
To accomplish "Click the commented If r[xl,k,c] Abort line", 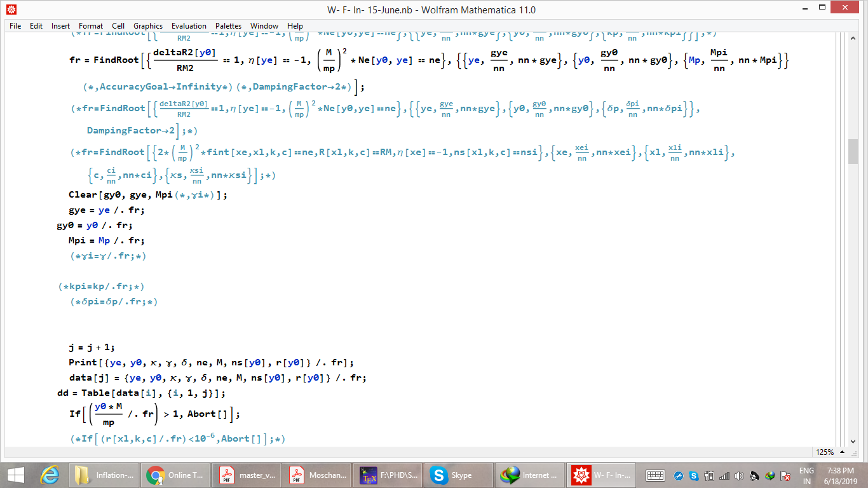I will pos(177,438).
